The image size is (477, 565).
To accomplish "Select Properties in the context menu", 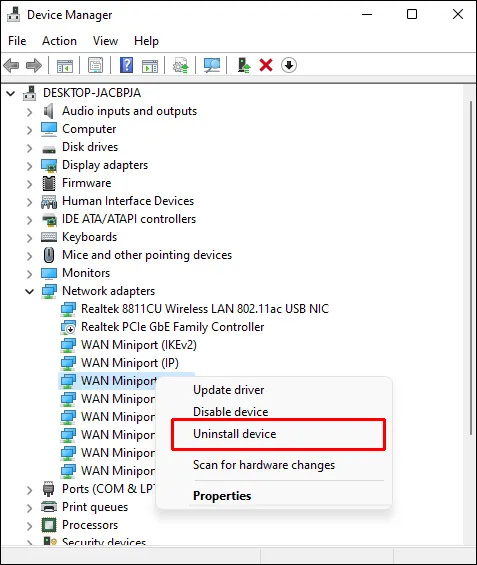I will 222,496.
